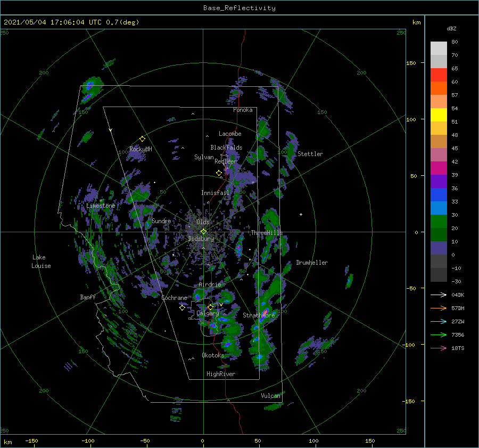479x448 pixels.
Task: Select the magenta 18TS arrow in legend
Action: coord(439,348)
